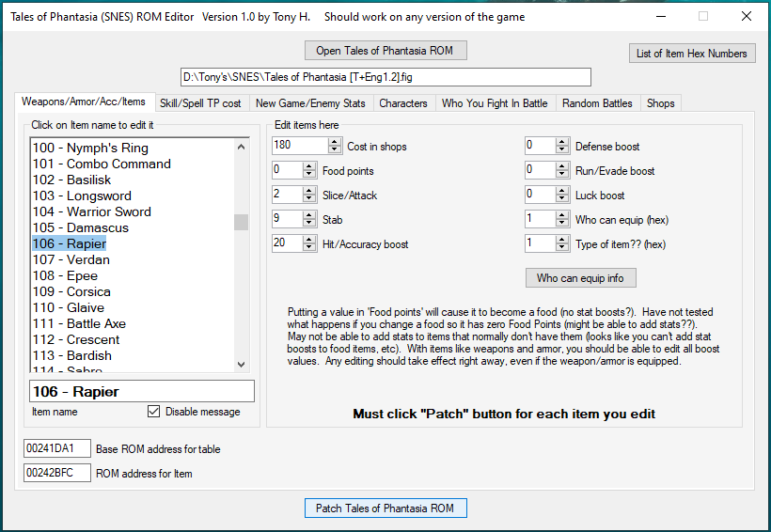Click the Item name text field
Viewport: 771px width, 532px height.
point(141,391)
